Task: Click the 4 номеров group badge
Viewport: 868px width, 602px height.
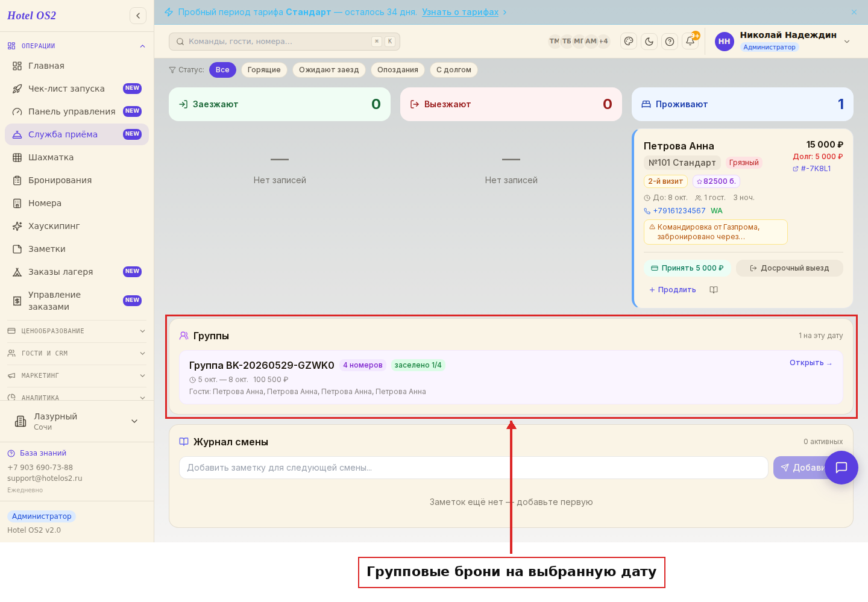Action: (363, 365)
